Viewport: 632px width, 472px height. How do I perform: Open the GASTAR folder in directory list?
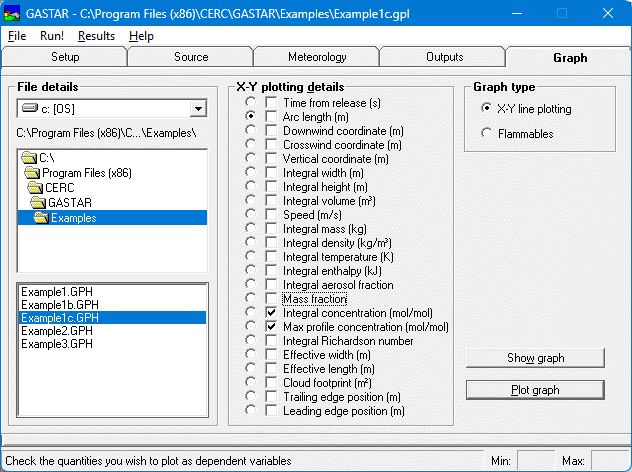pyautogui.click(x=69, y=203)
